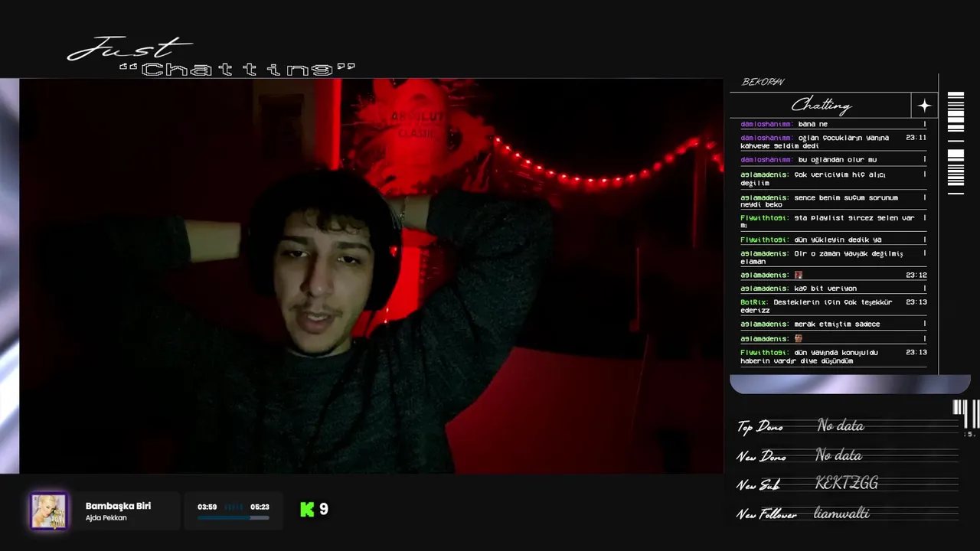
Task: Click the No data value for Top Dono
Action: click(x=841, y=425)
